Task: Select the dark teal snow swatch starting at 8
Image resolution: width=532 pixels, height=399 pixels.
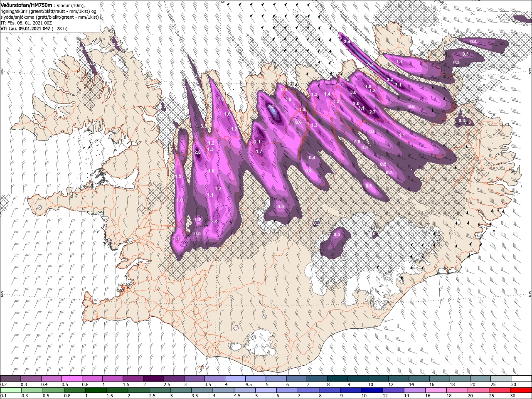Action: coord(337,379)
